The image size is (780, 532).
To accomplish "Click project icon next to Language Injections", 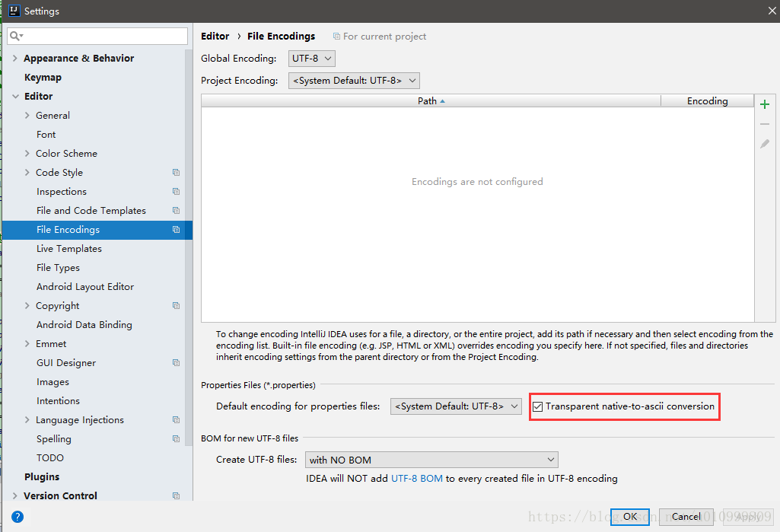I will pyautogui.click(x=176, y=419).
